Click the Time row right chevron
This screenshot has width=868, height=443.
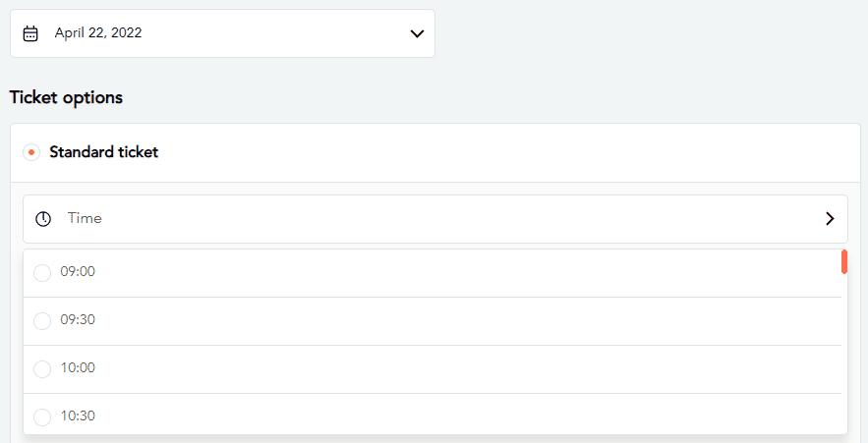point(829,219)
